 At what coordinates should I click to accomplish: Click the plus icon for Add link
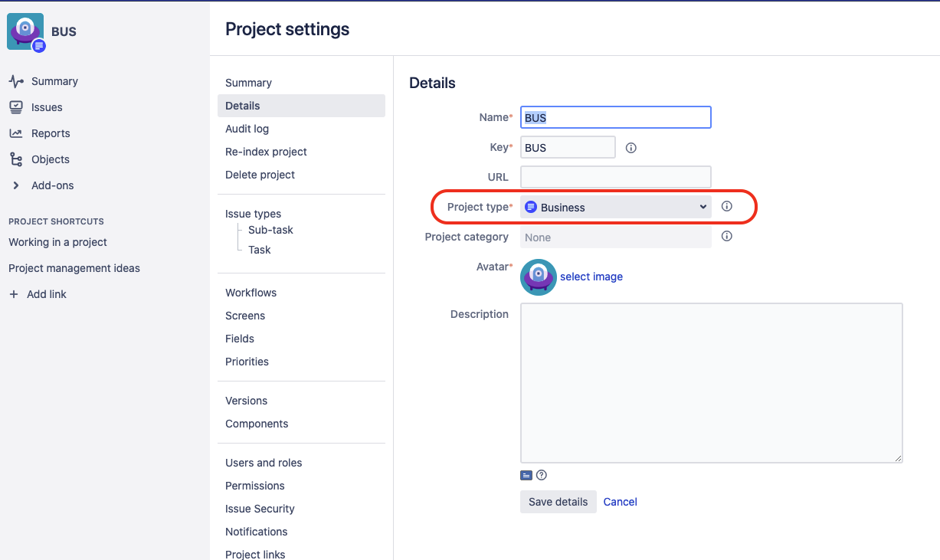coord(14,294)
